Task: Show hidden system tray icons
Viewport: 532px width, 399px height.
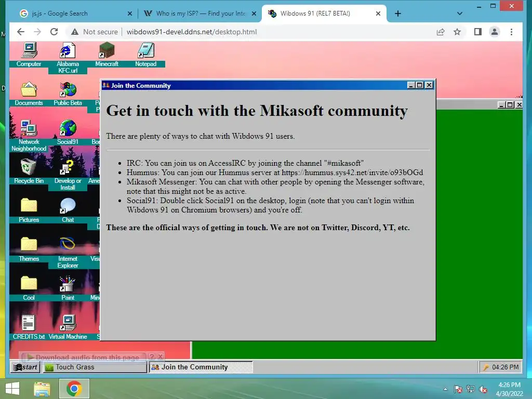Action: (x=445, y=389)
